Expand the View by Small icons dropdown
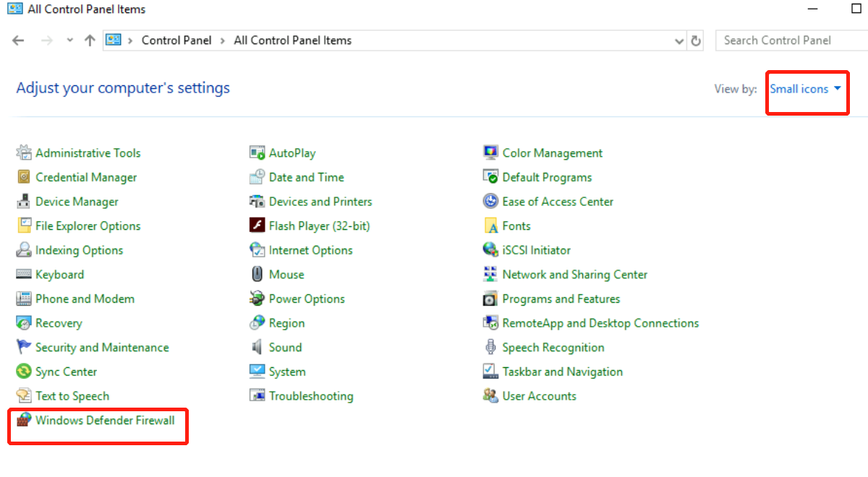 805,89
